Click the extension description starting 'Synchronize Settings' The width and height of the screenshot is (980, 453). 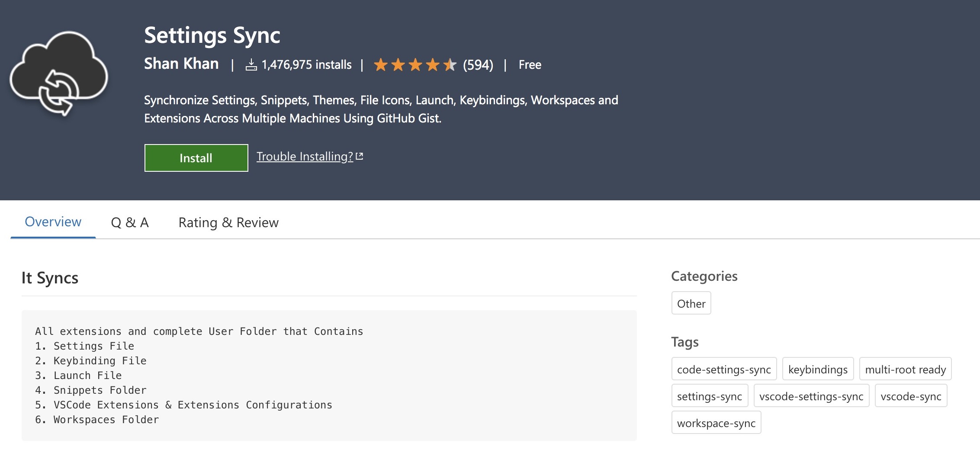[x=381, y=109]
